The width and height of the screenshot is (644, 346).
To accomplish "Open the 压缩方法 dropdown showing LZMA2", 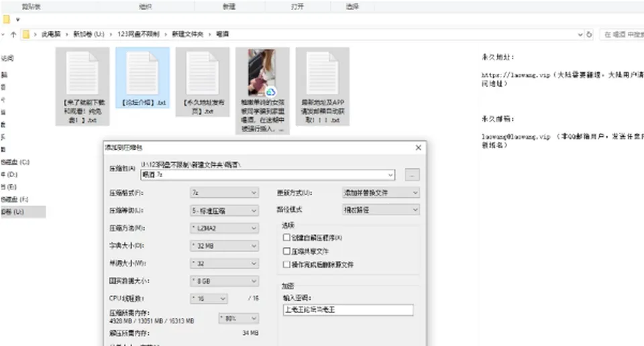I will click(224, 228).
